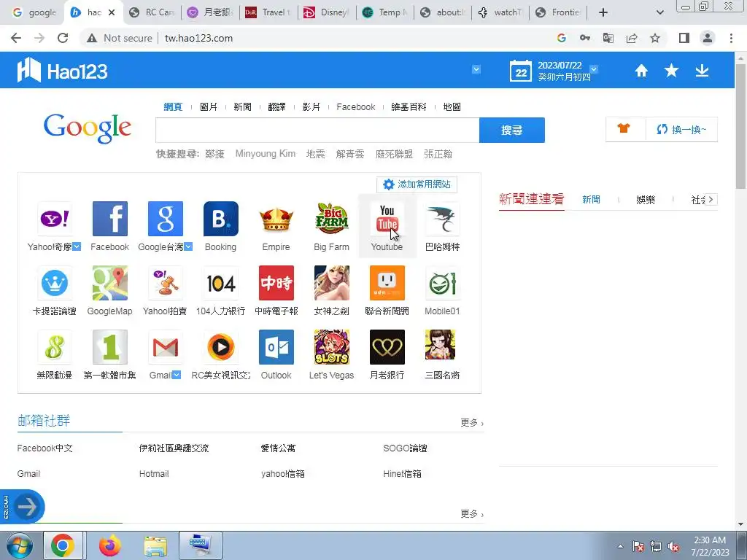Open the Booking site icon
Image resolution: width=747 pixels, height=560 pixels.
click(x=220, y=219)
